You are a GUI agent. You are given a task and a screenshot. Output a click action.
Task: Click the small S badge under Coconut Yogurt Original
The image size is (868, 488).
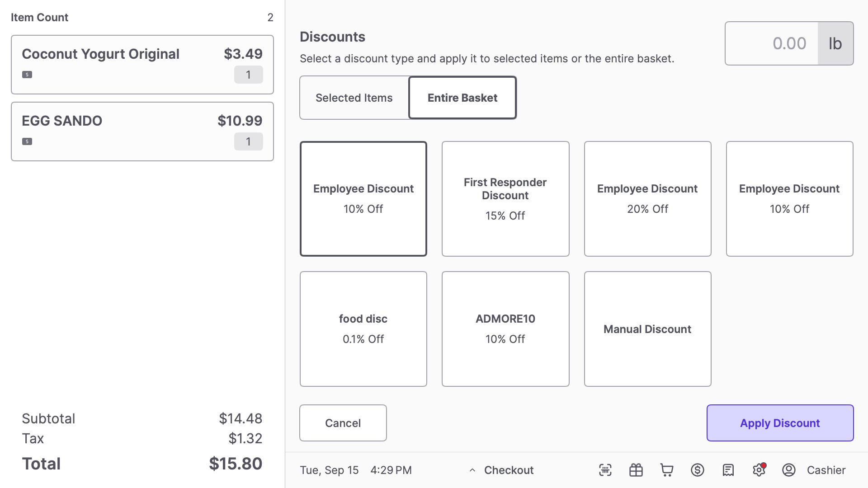[27, 75]
